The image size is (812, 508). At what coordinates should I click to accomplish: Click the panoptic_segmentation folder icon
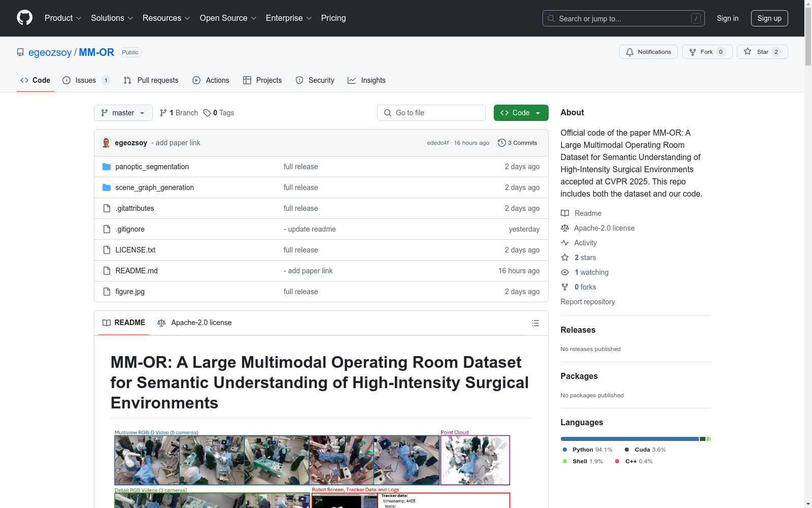pos(107,167)
